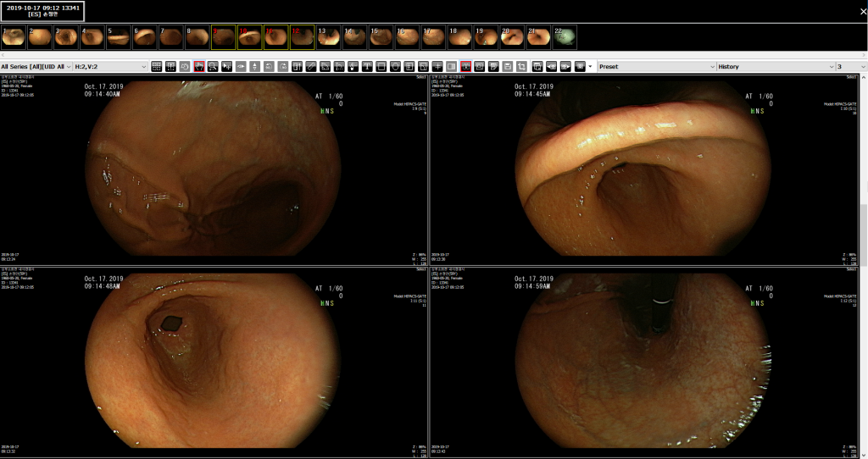This screenshot has height=459, width=868.
Task: Activate the top-right image pane 09:14:45AM
Action: coord(644,170)
